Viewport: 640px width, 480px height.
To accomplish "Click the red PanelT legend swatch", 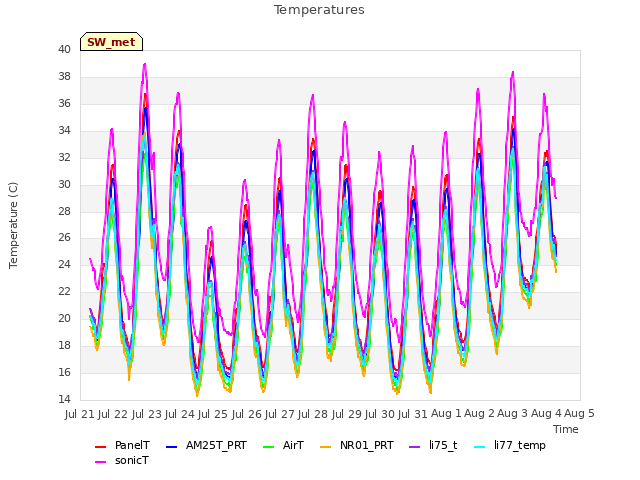I will click(100, 447).
